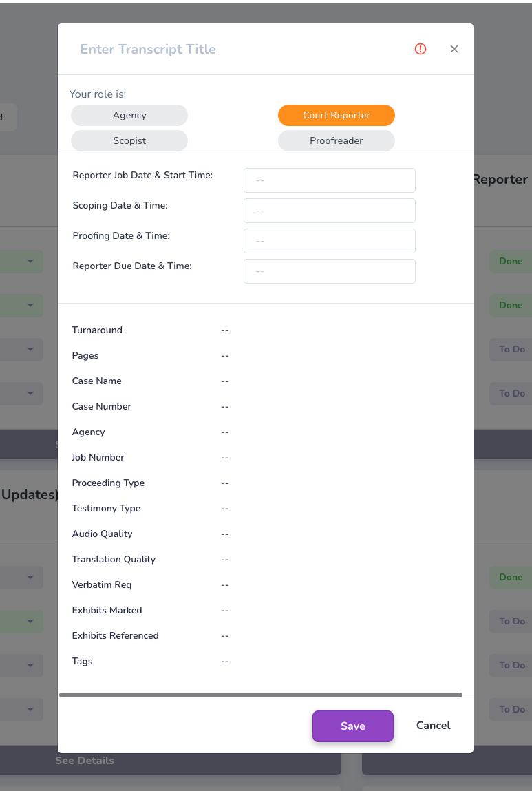532x791 pixels.
Task: Choose the Scopist role option
Action: pyautogui.click(x=129, y=140)
